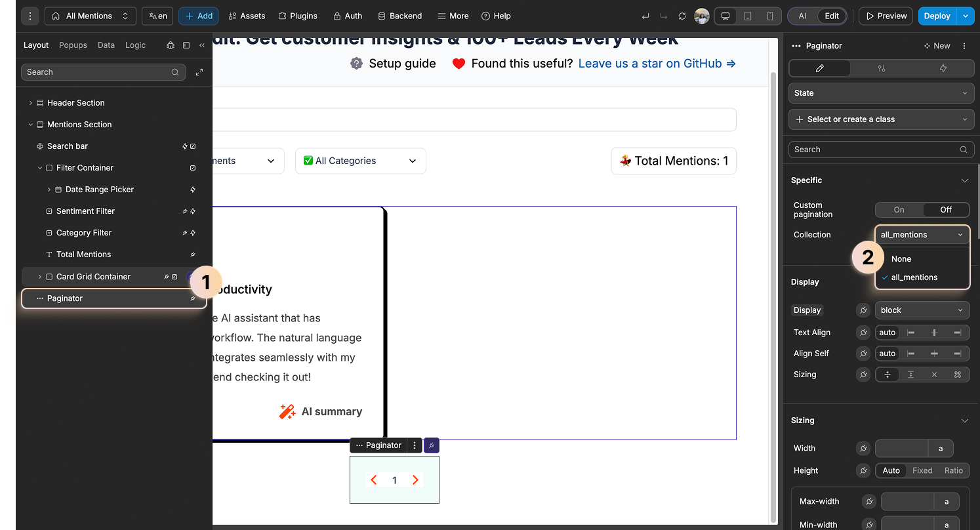This screenshot has width=980, height=530.
Task: Open the settings tab icon beside the pencil
Action: click(x=881, y=68)
